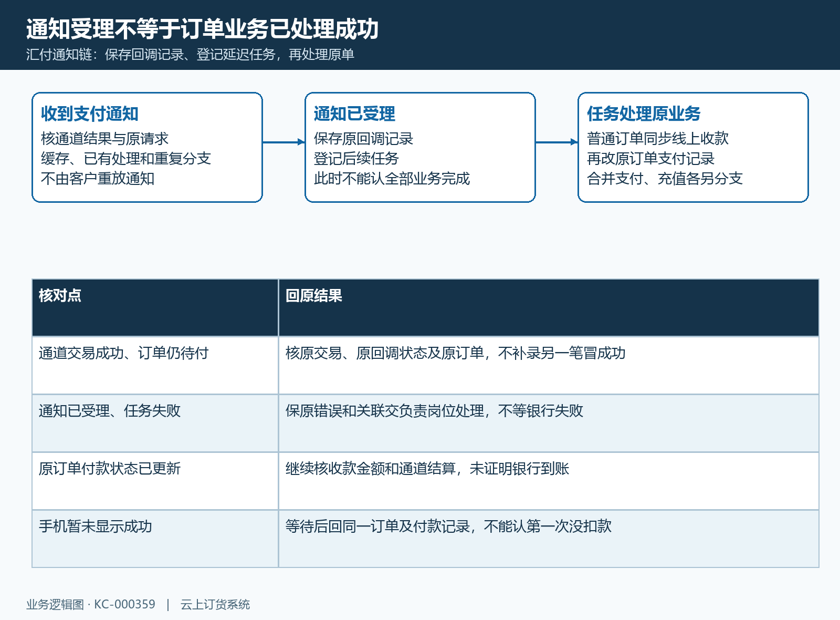Screen dimensions: 840x620
Task: Click the 任务处理原业务 card heading
Action: pyautogui.click(x=644, y=113)
